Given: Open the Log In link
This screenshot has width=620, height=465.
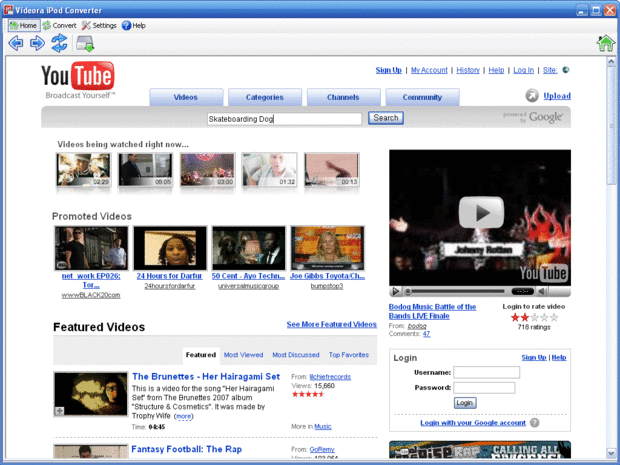Looking at the screenshot, I should [x=524, y=70].
